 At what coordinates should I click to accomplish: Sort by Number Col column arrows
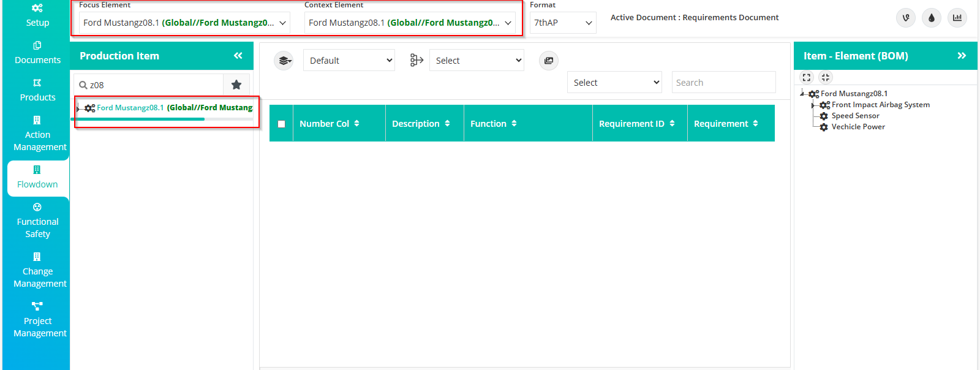(x=356, y=123)
